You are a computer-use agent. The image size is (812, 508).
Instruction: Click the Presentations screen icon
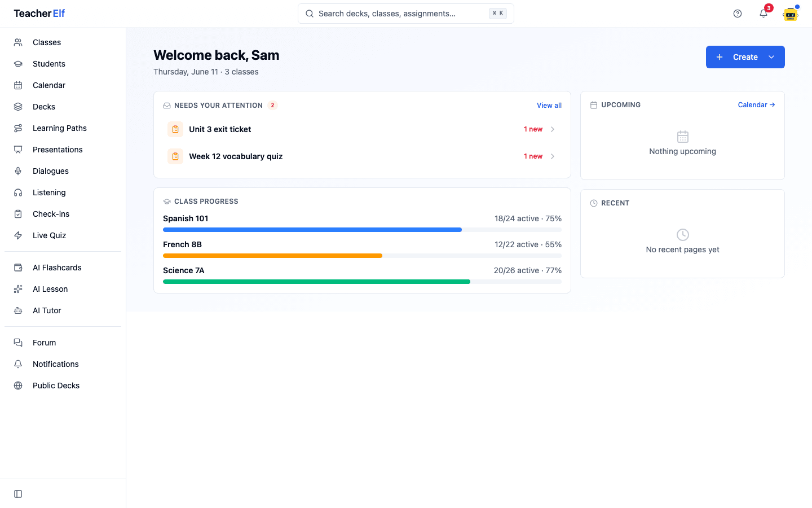pos(18,150)
